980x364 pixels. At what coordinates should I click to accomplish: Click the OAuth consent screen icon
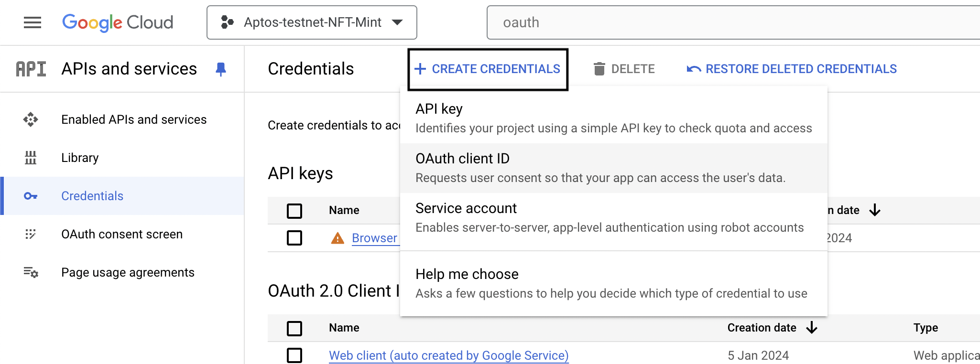(31, 234)
